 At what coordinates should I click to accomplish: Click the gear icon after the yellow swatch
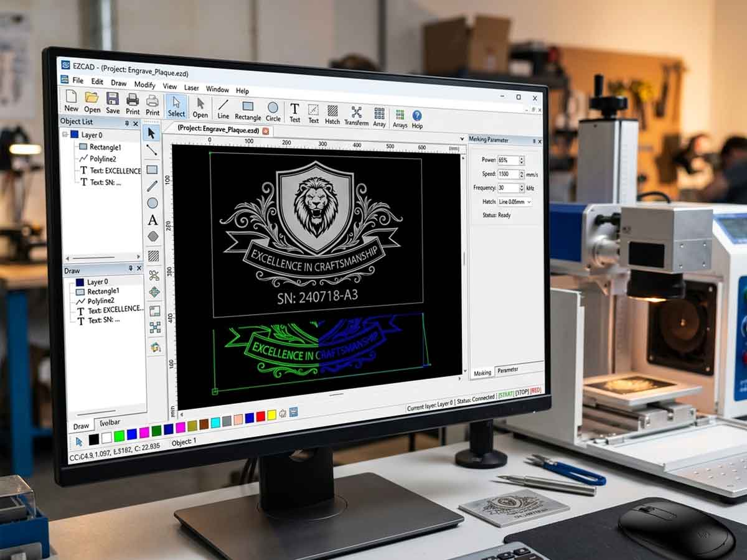[x=282, y=413]
